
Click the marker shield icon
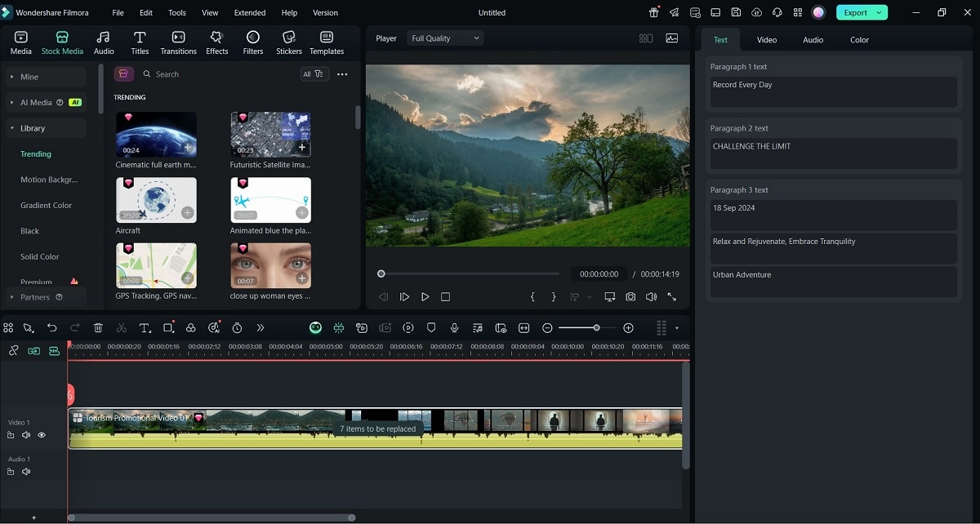point(431,327)
